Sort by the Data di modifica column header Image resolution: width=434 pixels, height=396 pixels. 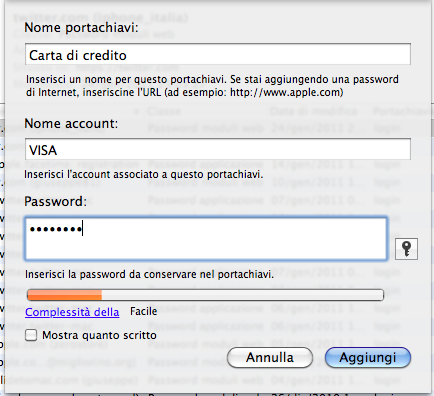[313, 111]
